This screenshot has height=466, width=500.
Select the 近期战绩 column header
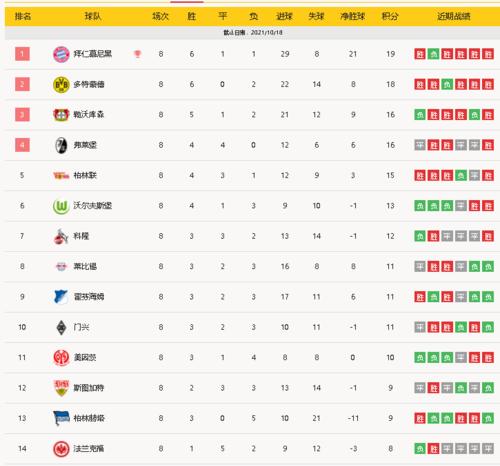454,16
